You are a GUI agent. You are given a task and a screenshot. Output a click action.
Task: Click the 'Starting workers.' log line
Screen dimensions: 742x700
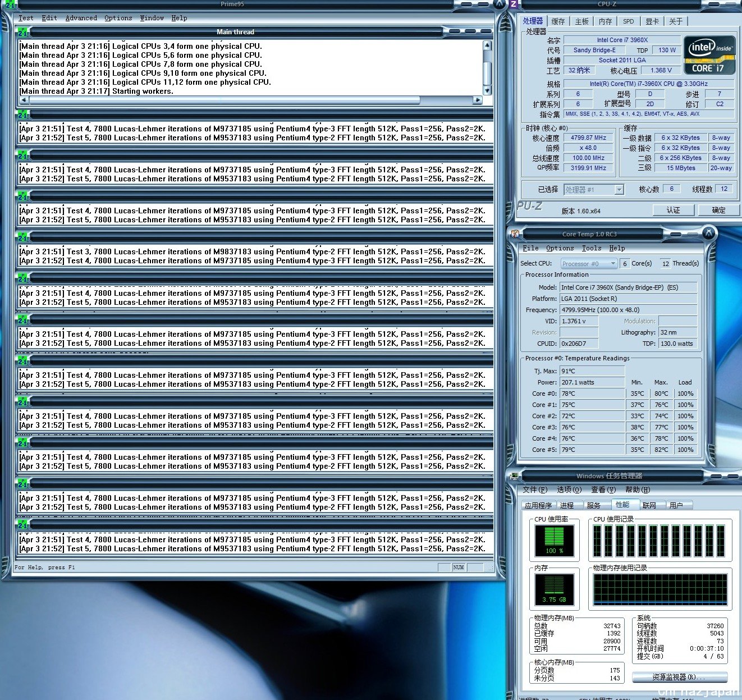pyautogui.click(x=96, y=91)
